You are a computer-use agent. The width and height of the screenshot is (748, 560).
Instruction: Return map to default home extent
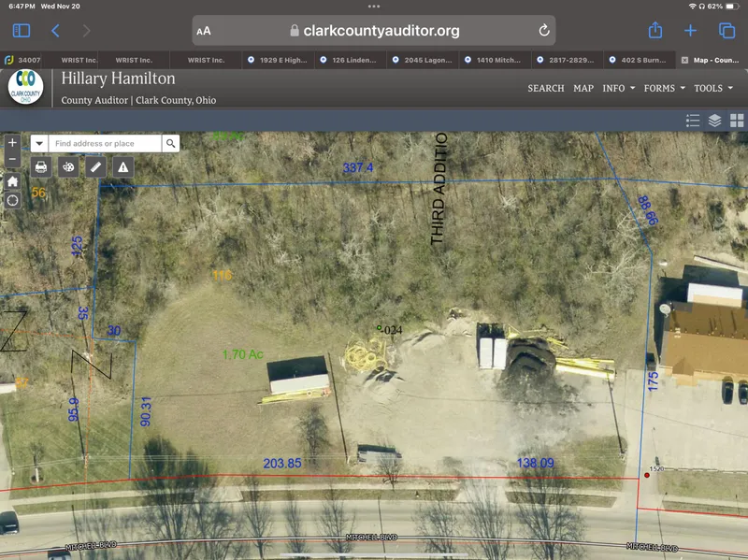coord(12,181)
